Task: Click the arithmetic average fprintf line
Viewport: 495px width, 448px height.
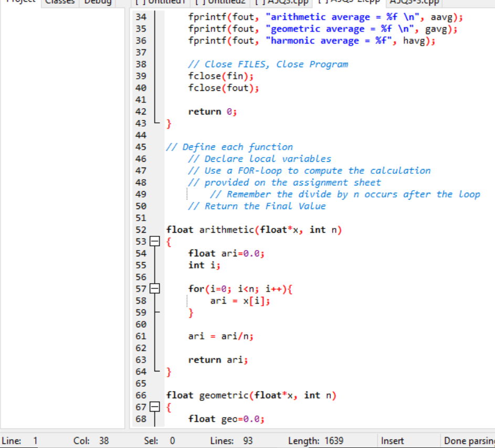Action: point(325,17)
